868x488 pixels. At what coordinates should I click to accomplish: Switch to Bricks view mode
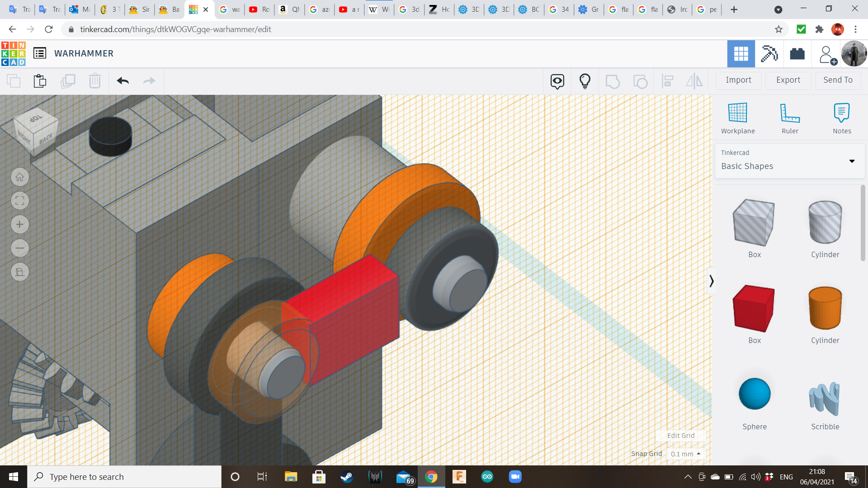tap(797, 54)
